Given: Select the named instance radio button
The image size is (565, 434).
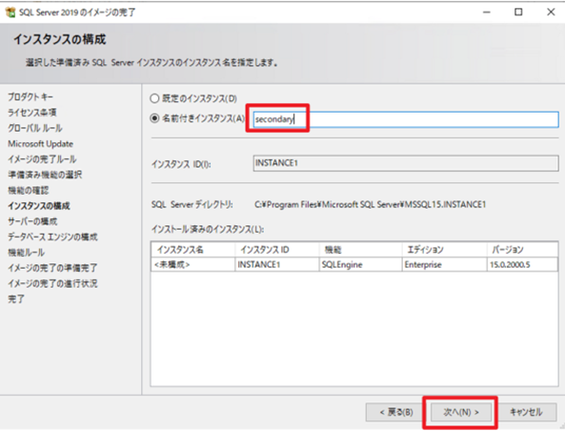Looking at the screenshot, I should pyautogui.click(x=154, y=118).
